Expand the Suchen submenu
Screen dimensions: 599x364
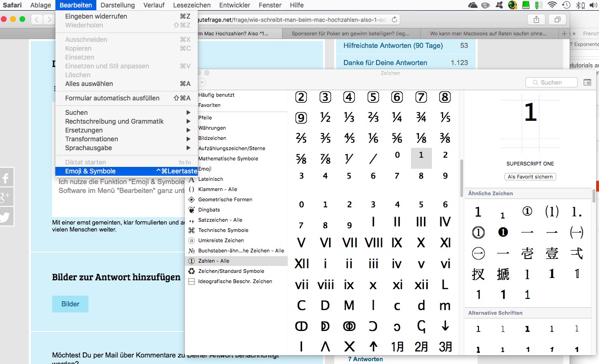pos(127,113)
